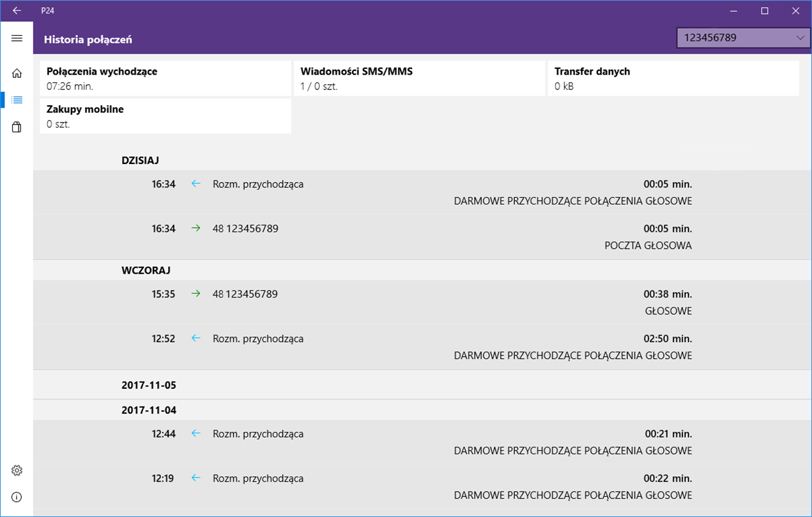The height and width of the screenshot is (517, 812).
Task: Show the info icon in the sidebar
Action: pos(17,497)
